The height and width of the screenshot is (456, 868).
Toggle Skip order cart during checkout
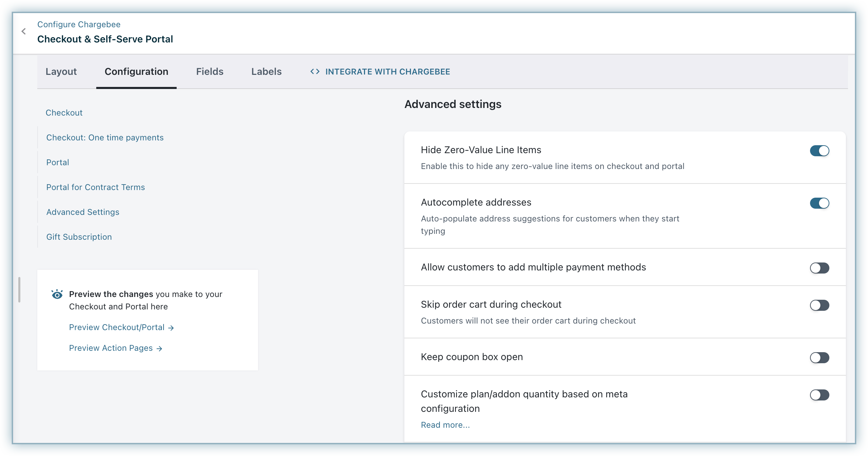819,305
